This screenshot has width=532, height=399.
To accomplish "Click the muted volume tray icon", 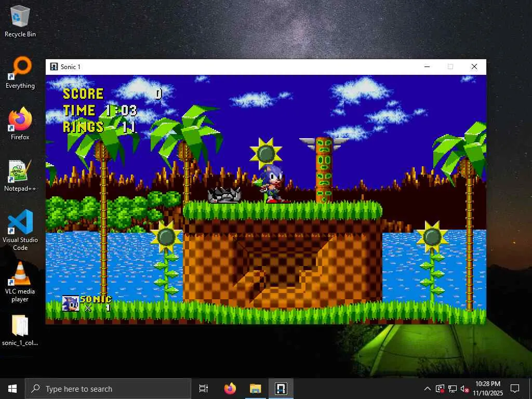I will tap(464, 389).
